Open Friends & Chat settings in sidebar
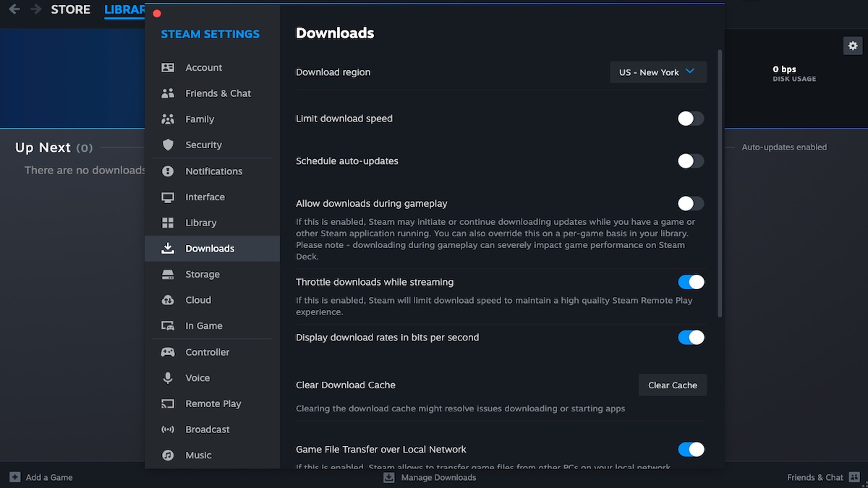The height and width of the screenshot is (488, 868). [168, 93]
